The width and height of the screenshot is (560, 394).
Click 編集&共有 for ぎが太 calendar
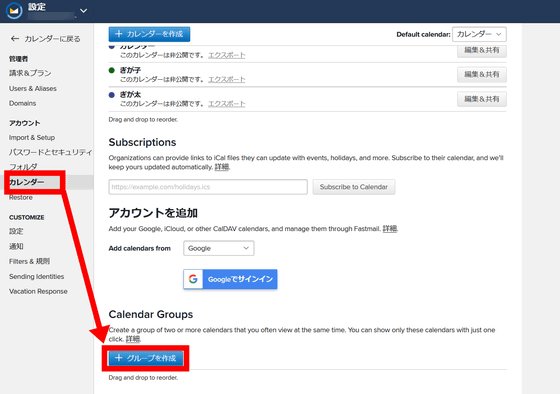pos(482,99)
